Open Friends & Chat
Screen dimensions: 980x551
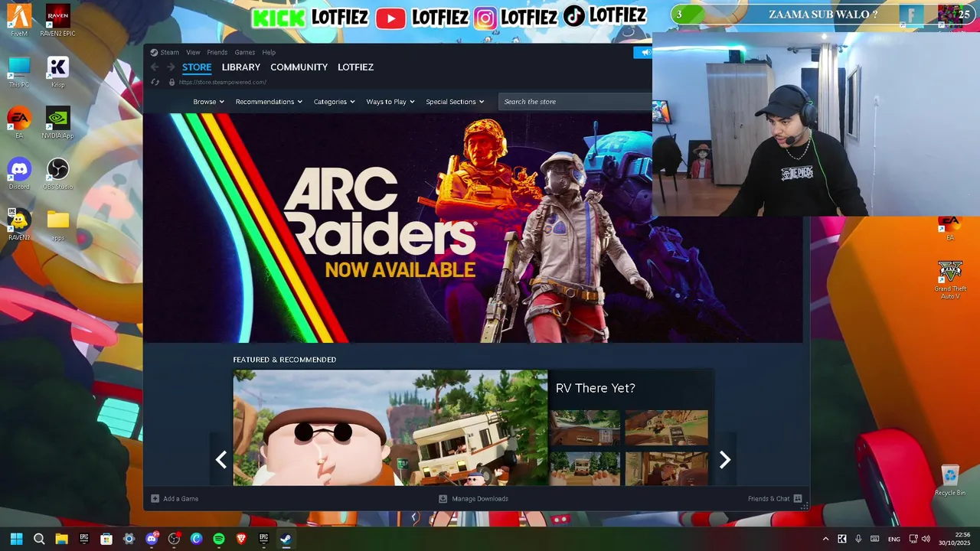(775, 499)
